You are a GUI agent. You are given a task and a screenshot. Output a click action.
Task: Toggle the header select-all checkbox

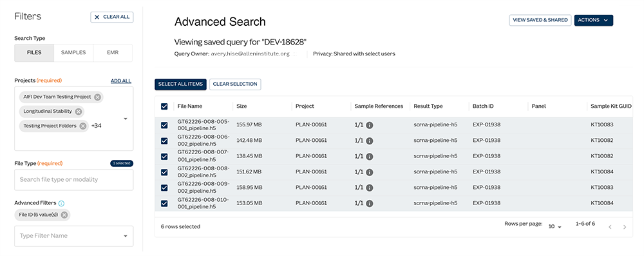point(164,106)
